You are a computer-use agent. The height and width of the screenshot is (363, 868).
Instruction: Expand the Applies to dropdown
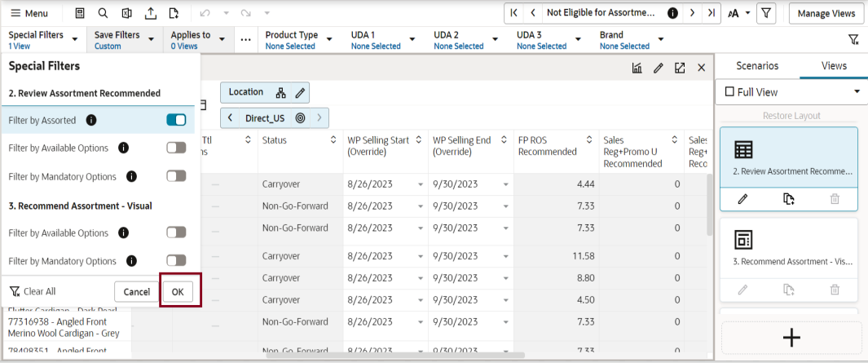click(x=222, y=39)
